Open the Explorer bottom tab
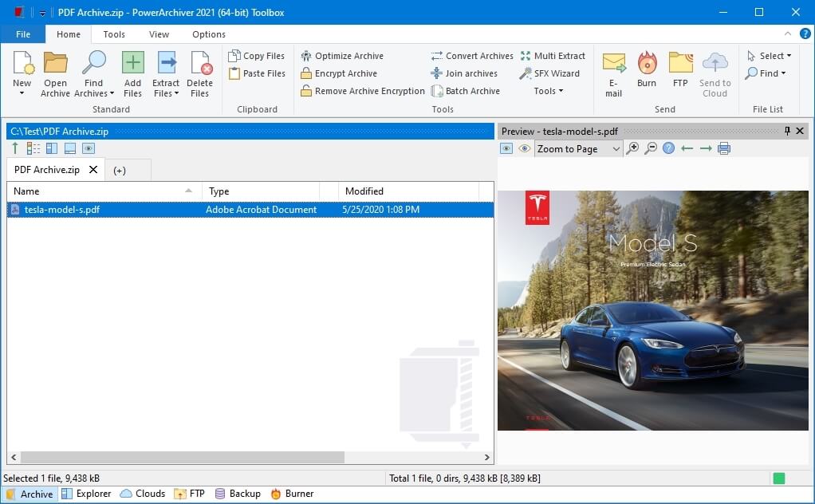 87,494
